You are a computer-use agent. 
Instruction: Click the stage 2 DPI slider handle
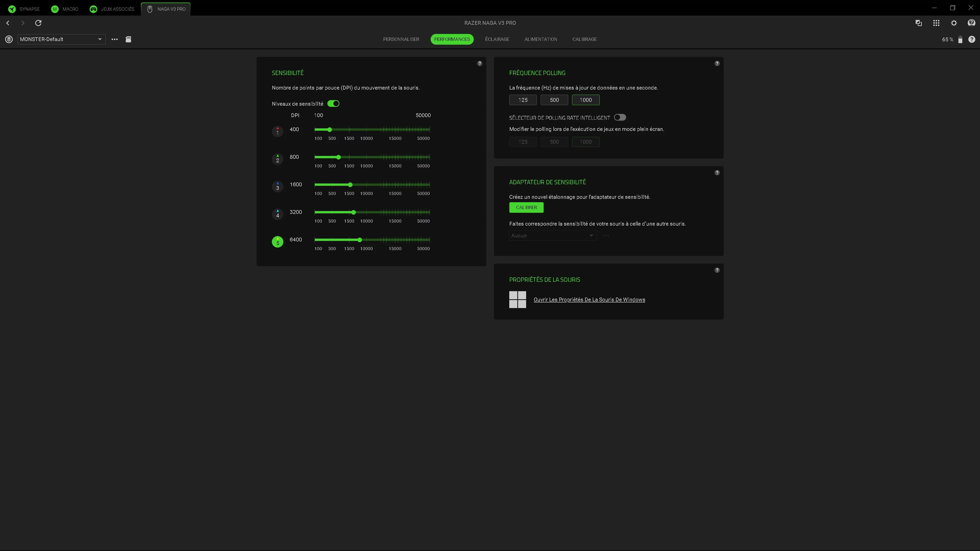[338, 157]
